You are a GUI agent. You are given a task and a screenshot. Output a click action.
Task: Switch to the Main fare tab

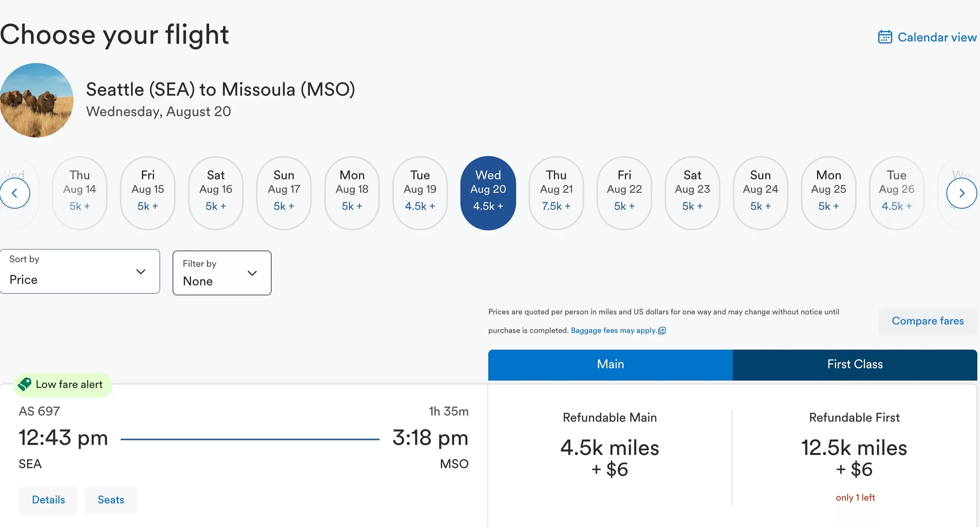pos(610,364)
